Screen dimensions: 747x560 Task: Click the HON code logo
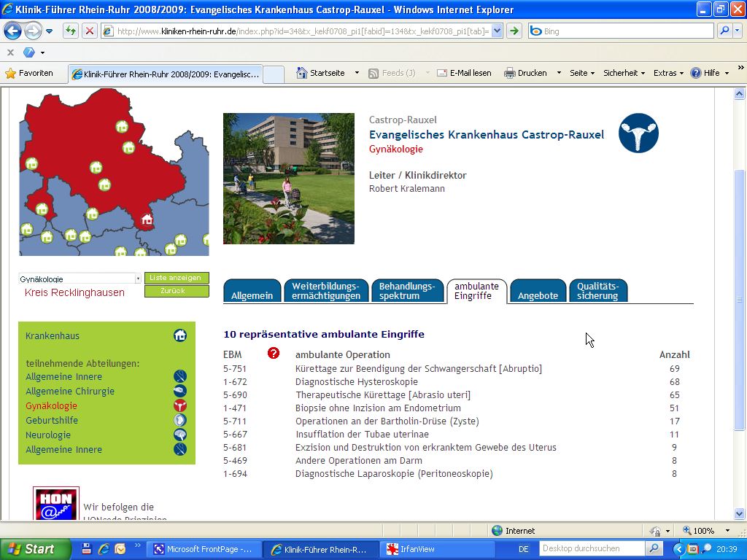click(56, 504)
